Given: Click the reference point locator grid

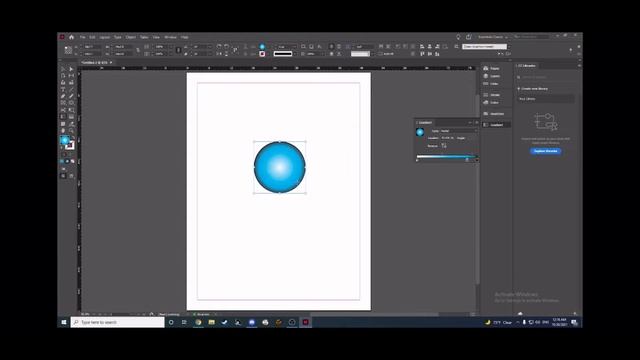Looking at the screenshot, I should click(68, 50).
